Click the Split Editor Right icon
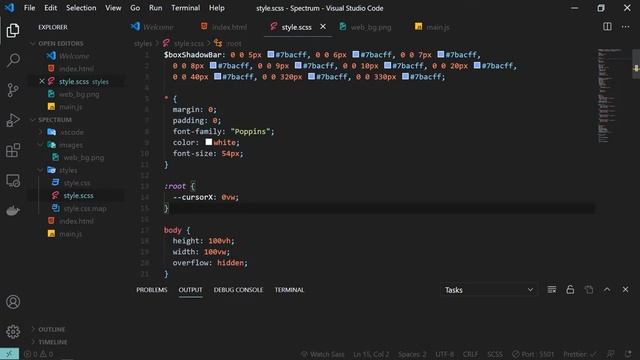The height and width of the screenshot is (360, 640). coord(607,27)
